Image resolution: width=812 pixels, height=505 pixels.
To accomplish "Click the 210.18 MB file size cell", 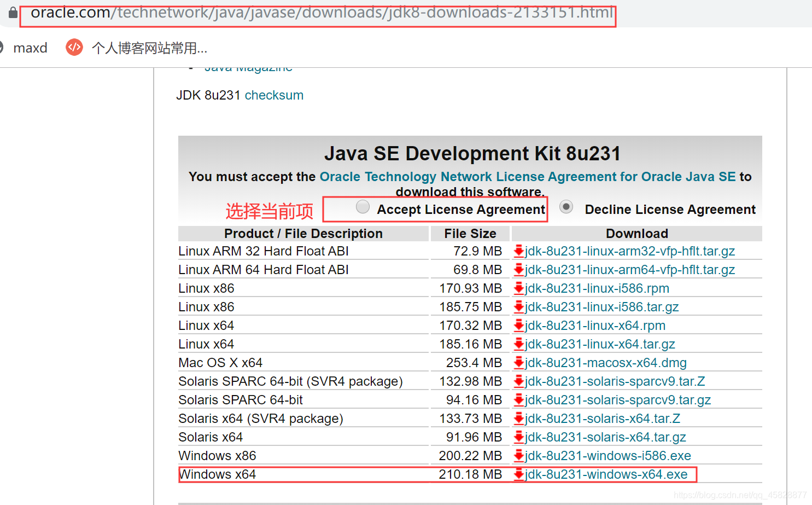I will coord(470,474).
